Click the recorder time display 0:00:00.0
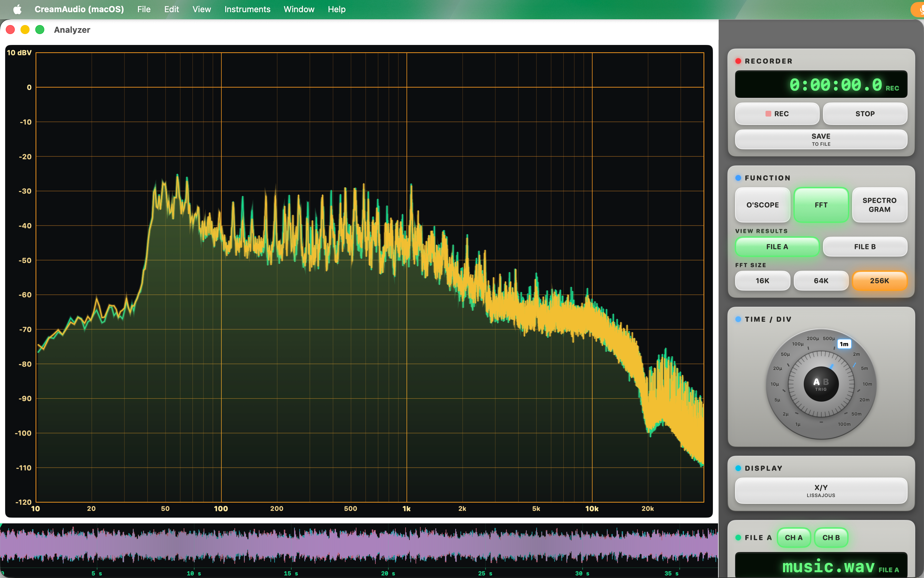Image resolution: width=924 pixels, height=578 pixels. (821, 84)
